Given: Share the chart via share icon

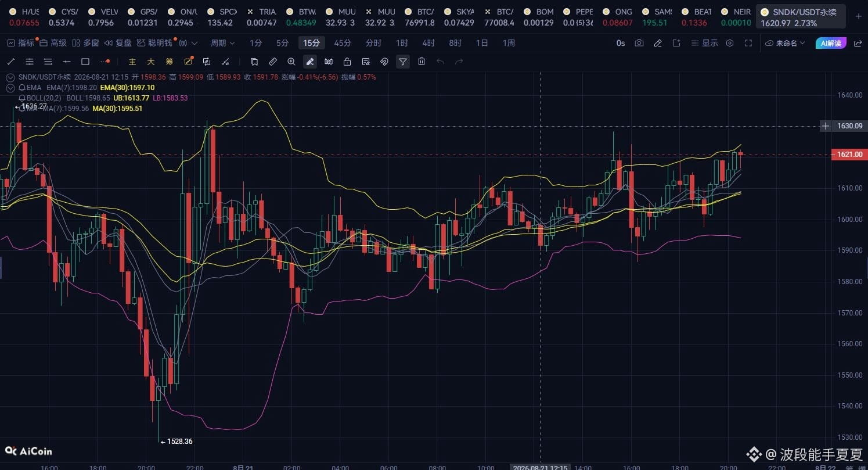Looking at the screenshot, I should 858,43.
